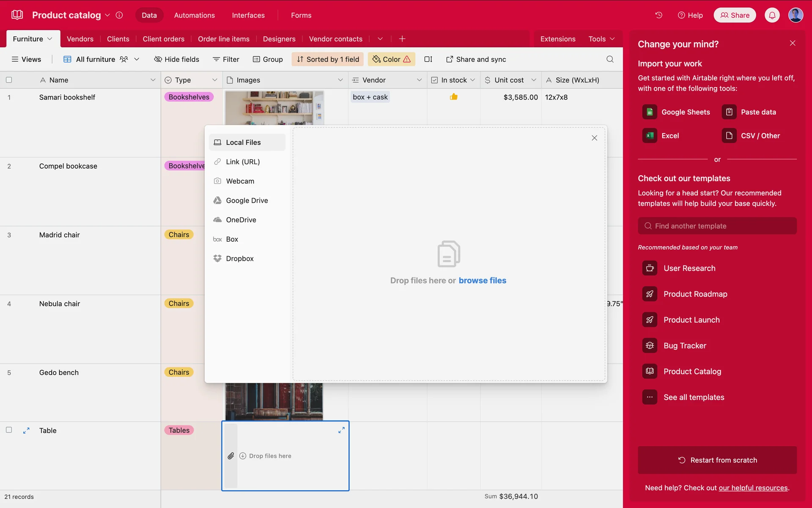Check the Table row checkbox

click(x=9, y=430)
